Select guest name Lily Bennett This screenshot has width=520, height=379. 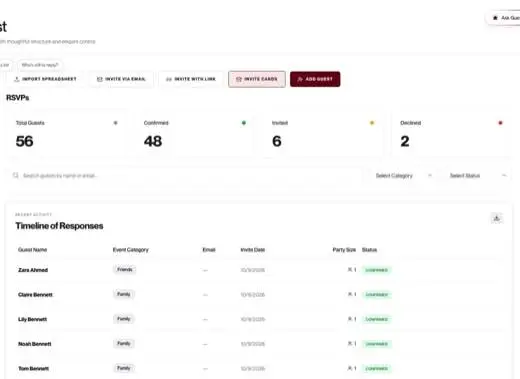click(32, 319)
